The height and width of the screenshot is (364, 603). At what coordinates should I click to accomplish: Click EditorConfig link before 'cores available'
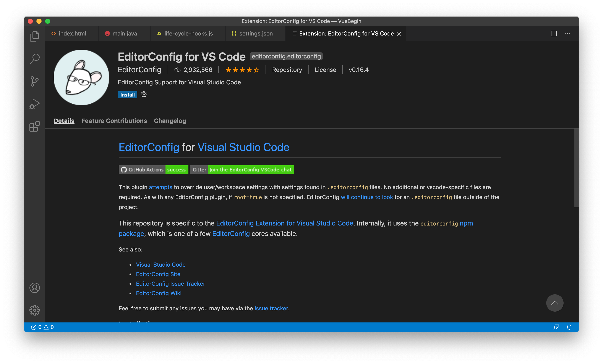pyautogui.click(x=231, y=234)
